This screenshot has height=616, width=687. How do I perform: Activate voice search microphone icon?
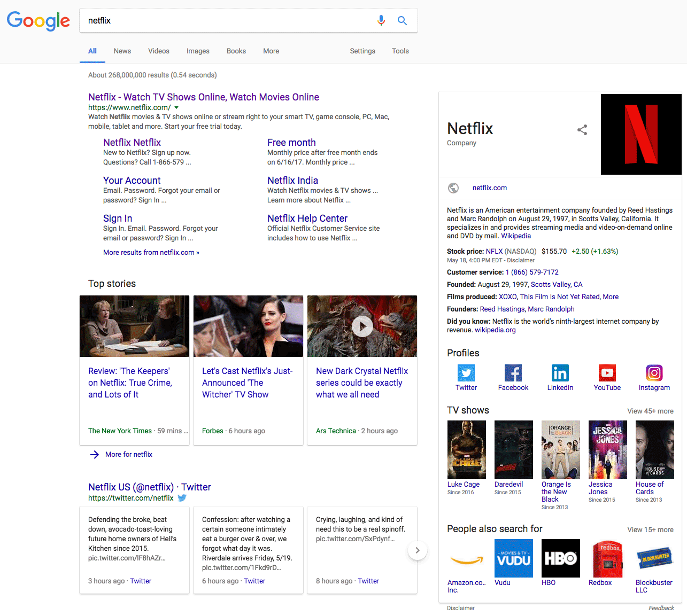pos(381,20)
